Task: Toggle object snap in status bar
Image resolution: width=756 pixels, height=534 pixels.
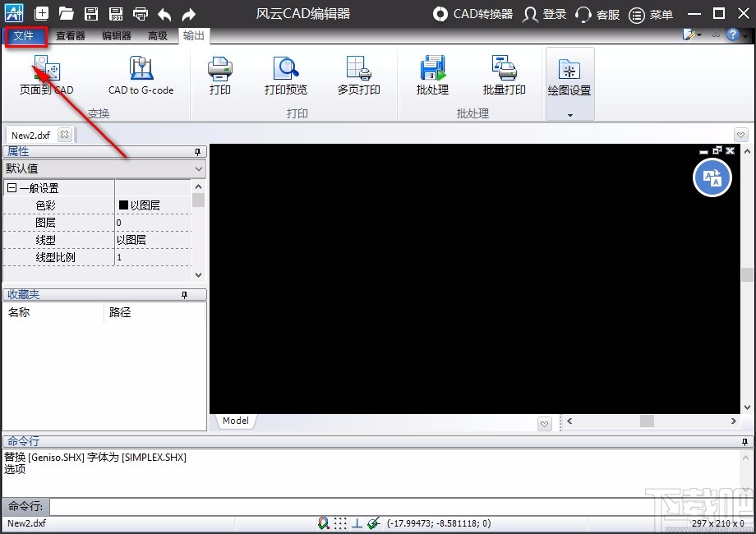Action: tap(324, 523)
